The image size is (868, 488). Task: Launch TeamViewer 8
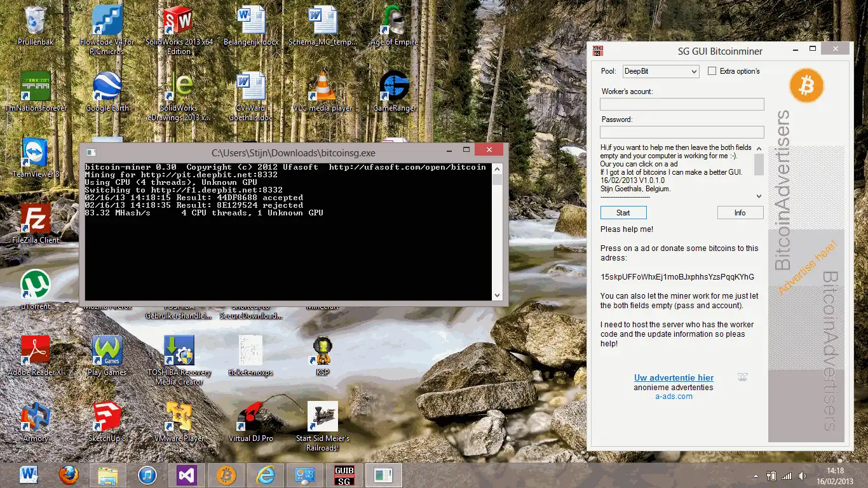point(36,158)
